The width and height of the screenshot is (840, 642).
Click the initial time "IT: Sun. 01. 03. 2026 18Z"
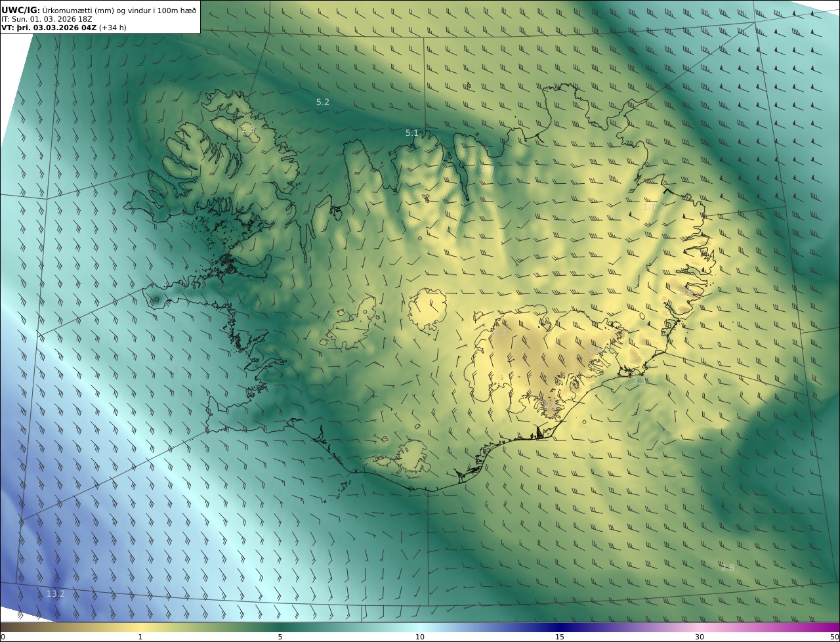(47, 19)
